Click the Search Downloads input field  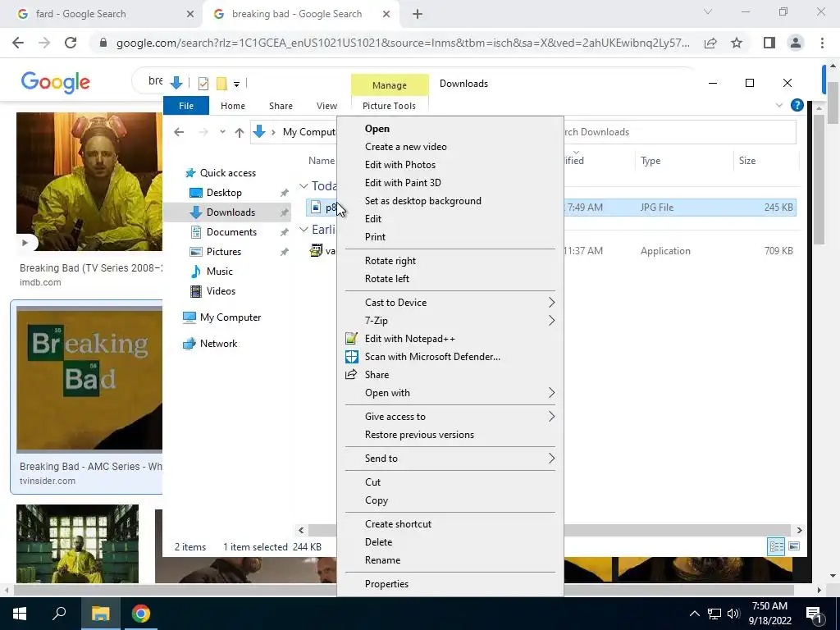point(679,132)
